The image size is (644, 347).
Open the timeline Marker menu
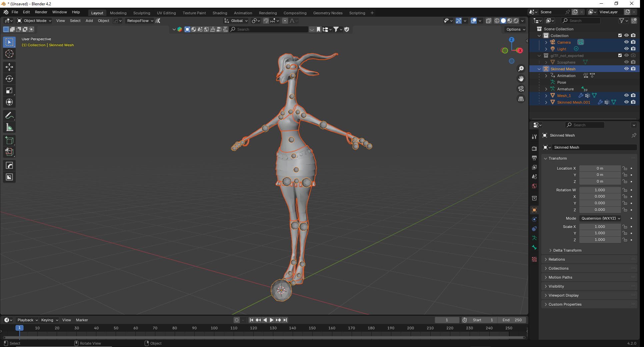82,320
